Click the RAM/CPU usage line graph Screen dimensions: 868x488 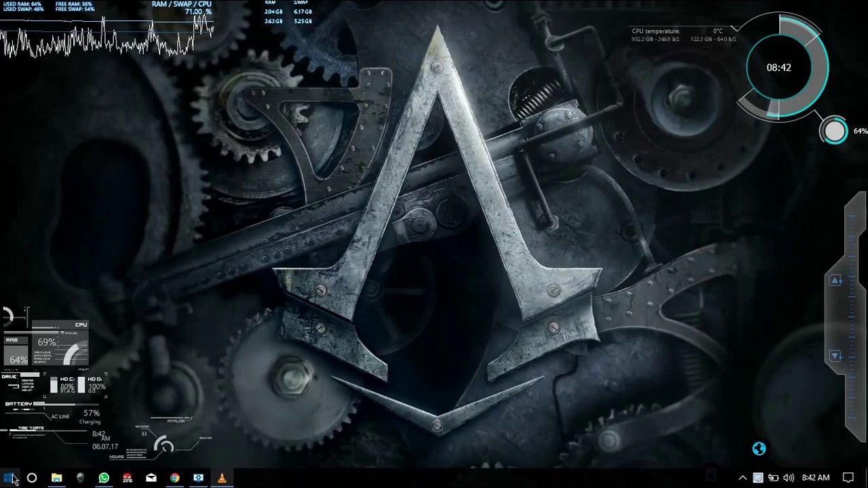[x=107, y=37]
